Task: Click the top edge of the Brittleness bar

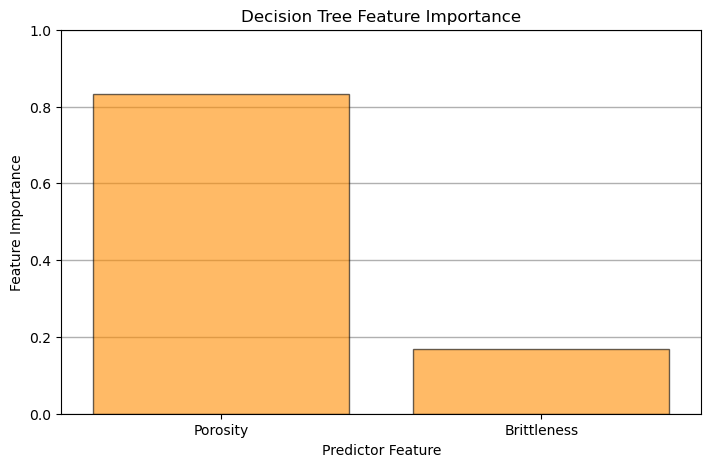Action: [x=541, y=349]
